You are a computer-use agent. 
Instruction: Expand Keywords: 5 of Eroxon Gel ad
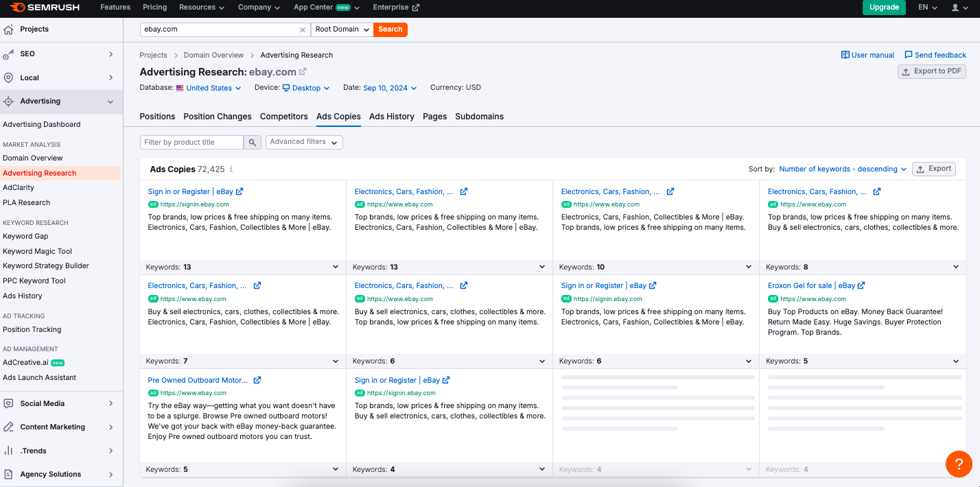pyautogui.click(x=863, y=361)
